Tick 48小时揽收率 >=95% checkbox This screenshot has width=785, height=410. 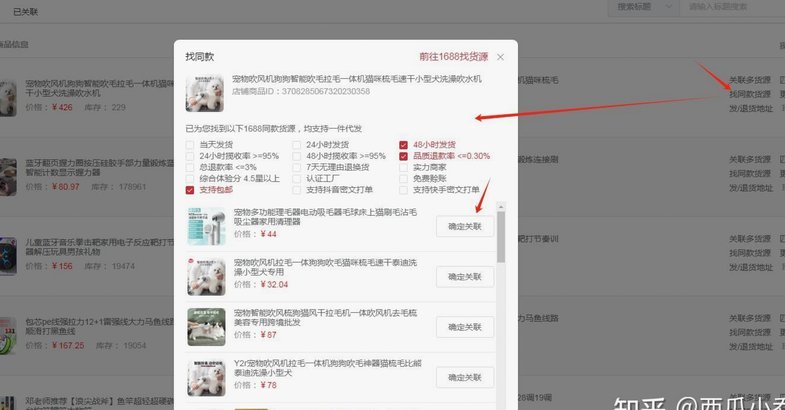click(296, 156)
